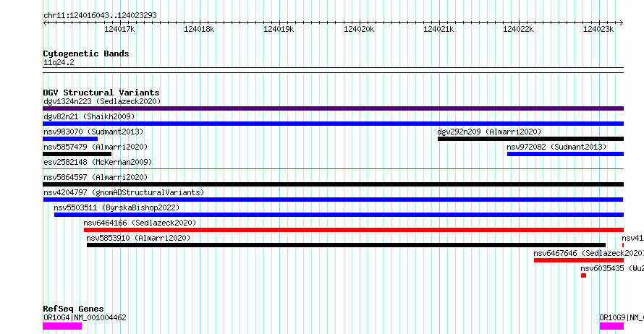Open dgv82n21 (Shaikh2009) label
The height and width of the screenshot is (334, 644).
(89, 116)
